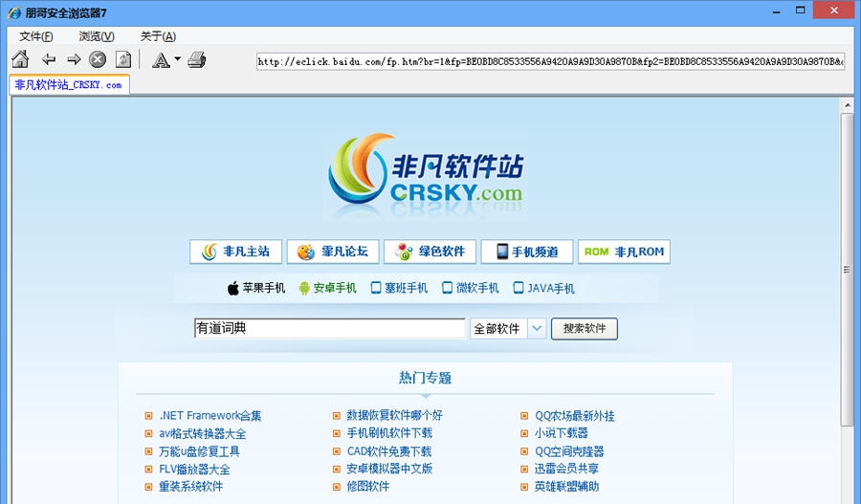861x504 pixels.
Task: Focus the URL address bar
Action: 550,61
